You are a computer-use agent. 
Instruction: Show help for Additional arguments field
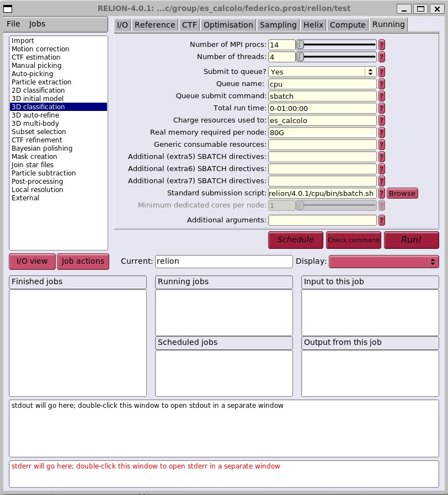click(381, 220)
